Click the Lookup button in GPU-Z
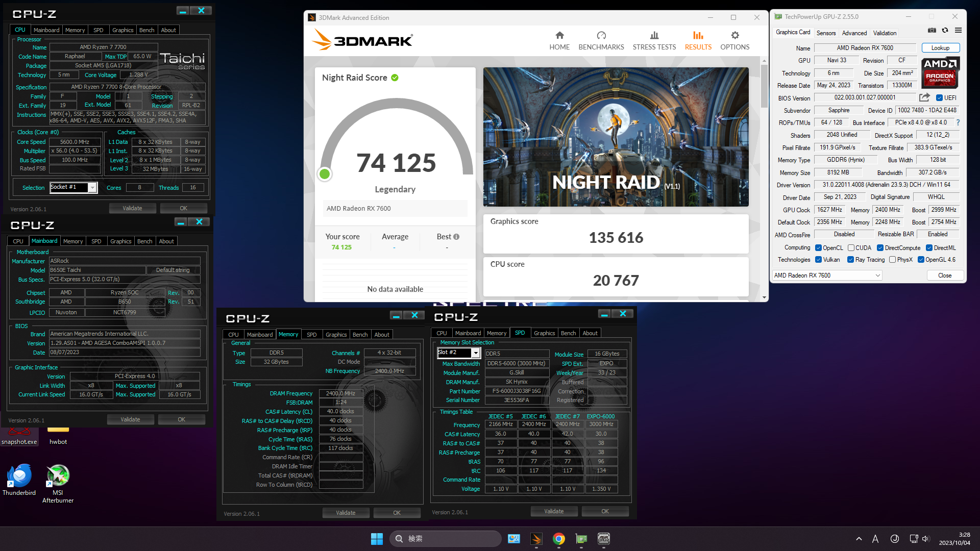Image resolution: width=980 pixels, height=551 pixels. tap(940, 48)
